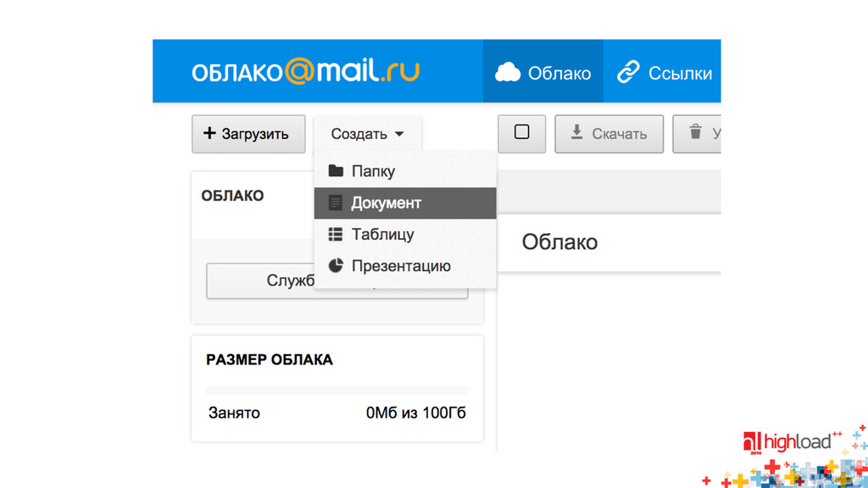Screen dimensions: 868x488
Task: Tick the select-all checkbox in toolbar
Action: 521,132
